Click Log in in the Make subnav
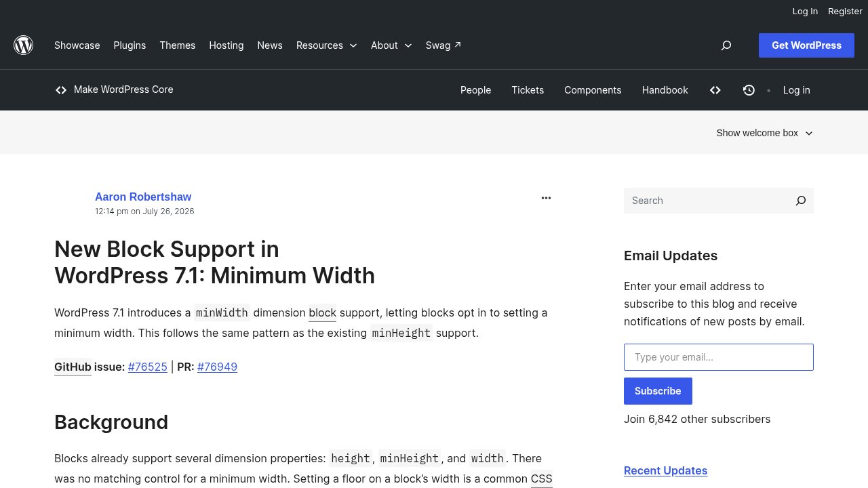Screen dimensions: 868x488 click(796, 90)
